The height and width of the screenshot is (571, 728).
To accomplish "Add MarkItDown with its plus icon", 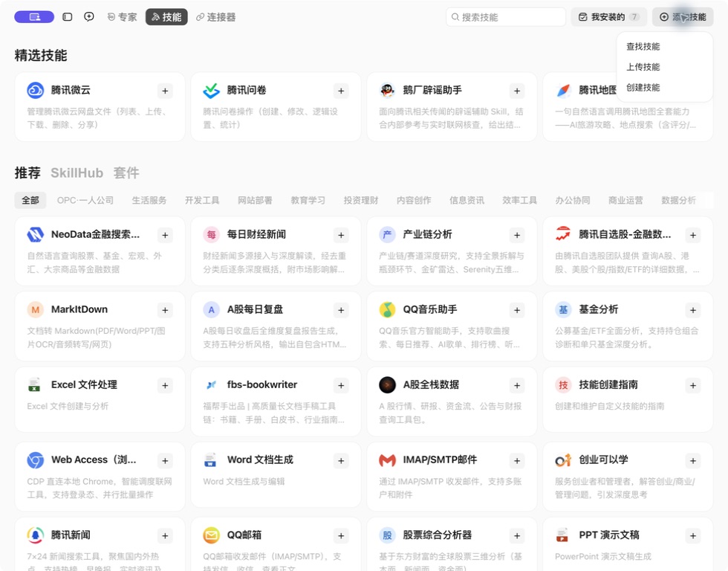I will 165,310.
